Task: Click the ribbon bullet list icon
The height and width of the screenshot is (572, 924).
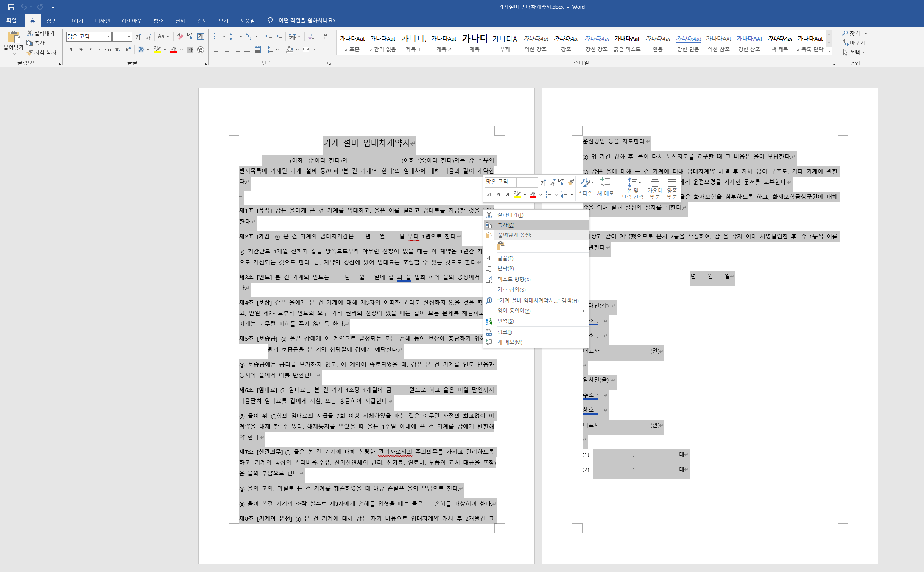Action: point(217,36)
